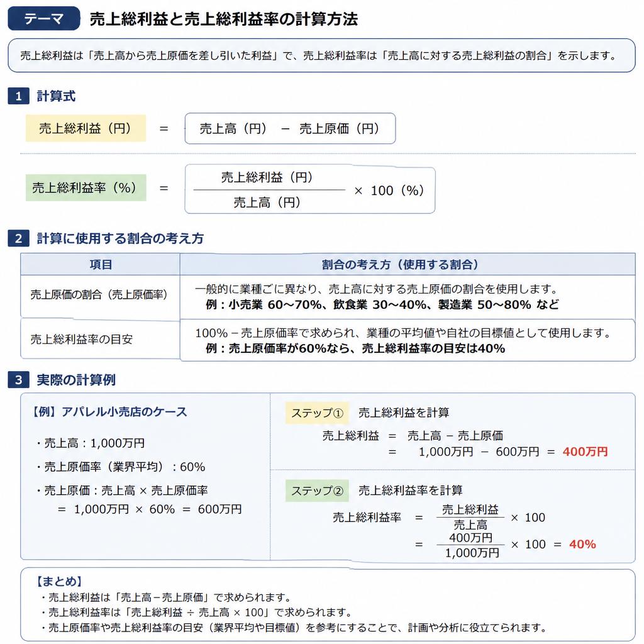
Task: Click the summary bullet 売上総利益は「売上高−売上原価」で求められます
Action: click(x=166, y=597)
